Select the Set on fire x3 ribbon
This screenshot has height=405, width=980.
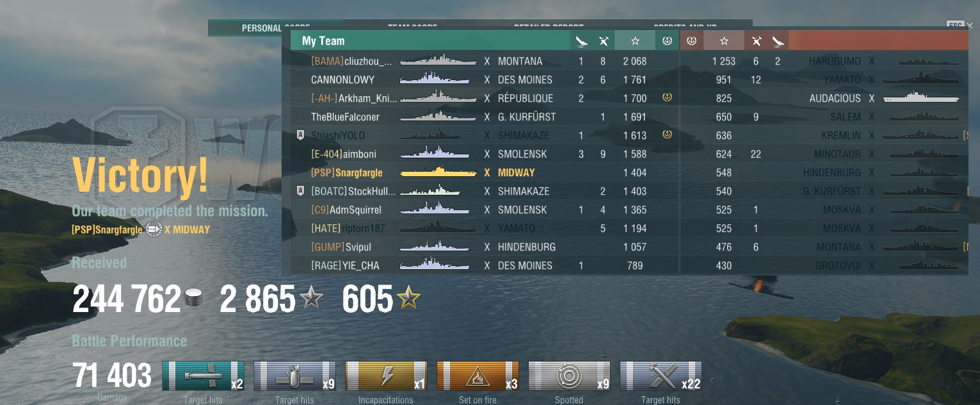(x=478, y=376)
